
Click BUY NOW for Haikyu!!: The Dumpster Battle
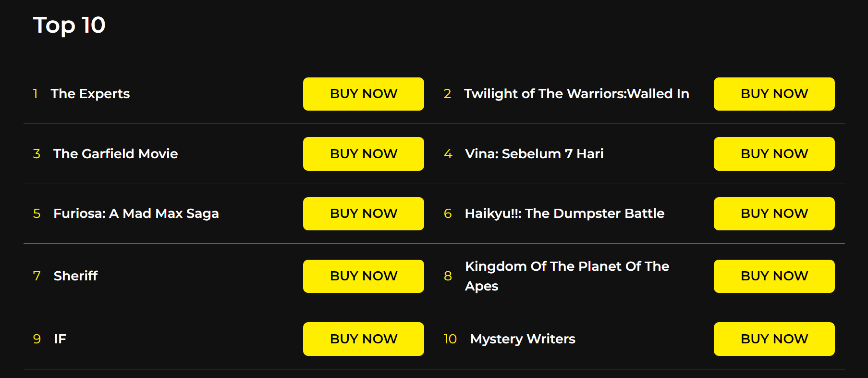coord(774,214)
